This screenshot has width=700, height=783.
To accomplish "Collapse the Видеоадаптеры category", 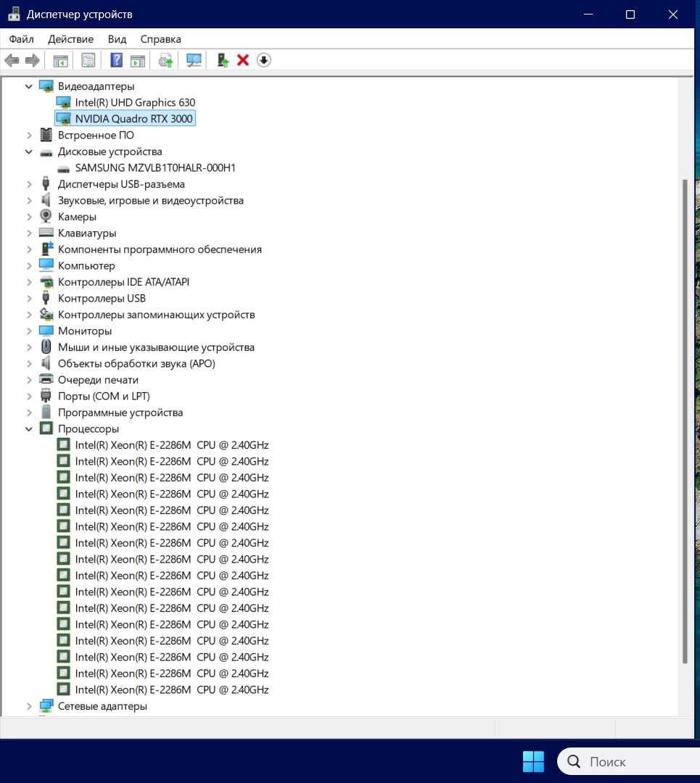I will coord(29,86).
